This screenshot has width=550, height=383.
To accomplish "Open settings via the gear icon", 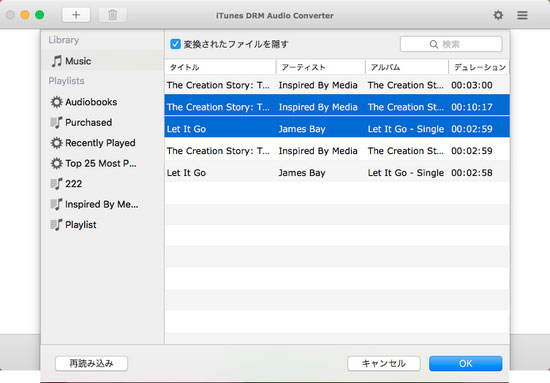I will point(498,15).
